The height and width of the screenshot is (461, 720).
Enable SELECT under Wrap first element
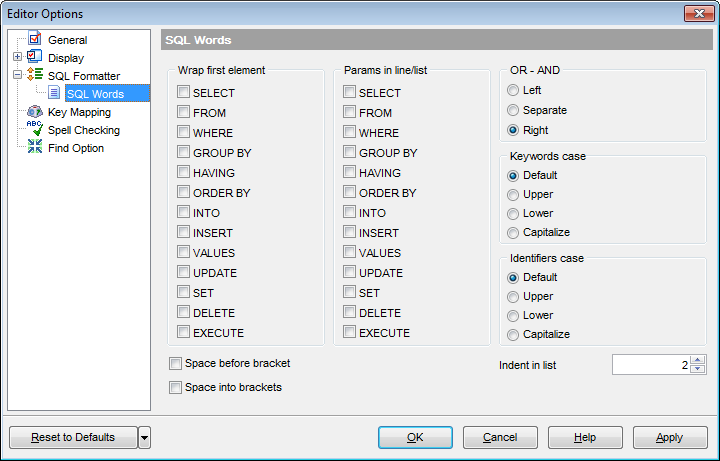pos(184,92)
